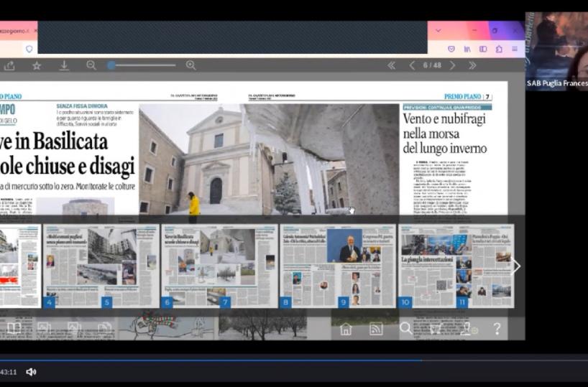The width and height of the screenshot is (588, 387).
Task: Go to home via the house icon
Action: tap(346, 329)
